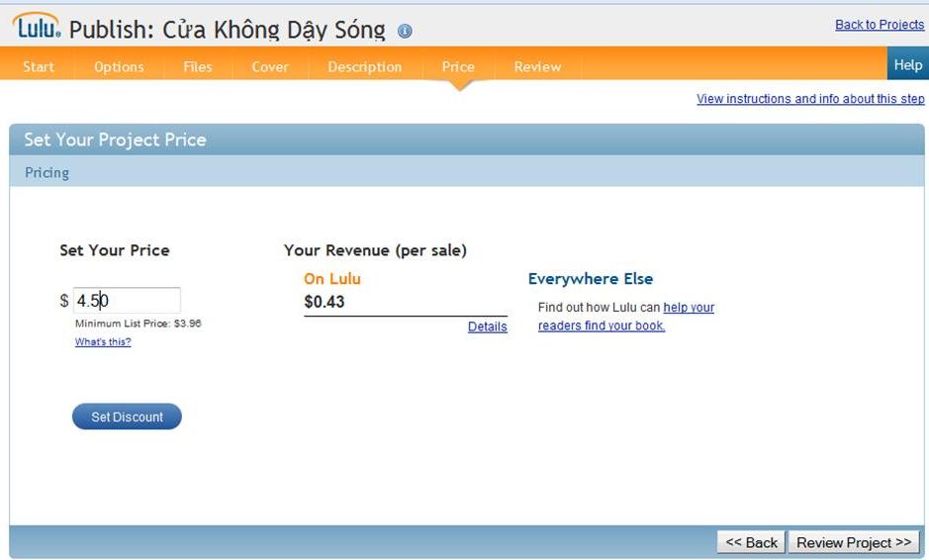This screenshot has height=560, width=929.
Task: Follow the help your readers find your book link
Action: pyautogui.click(x=626, y=317)
